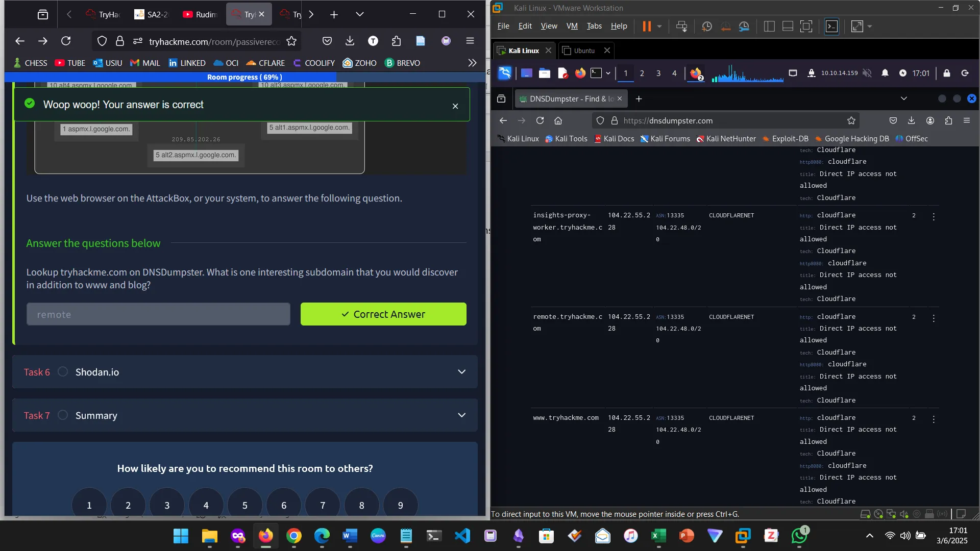Open Kali panel notifications bell

885,73
